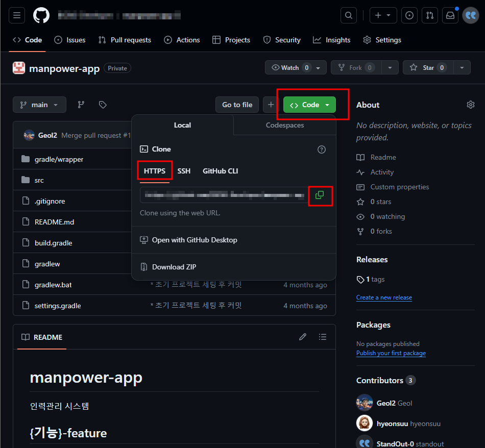
Task: Open the src folder
Action: pos(39,180)
